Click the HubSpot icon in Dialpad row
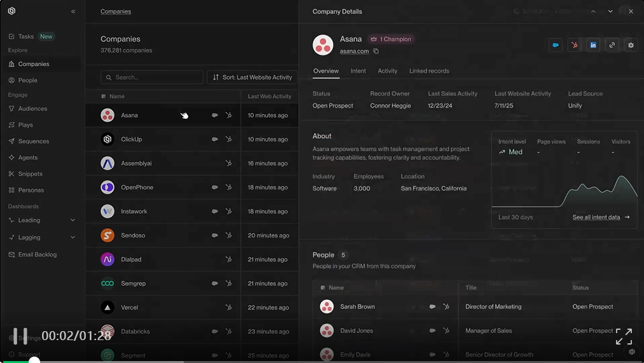The image size is (644, 363). tap(228, 259)
